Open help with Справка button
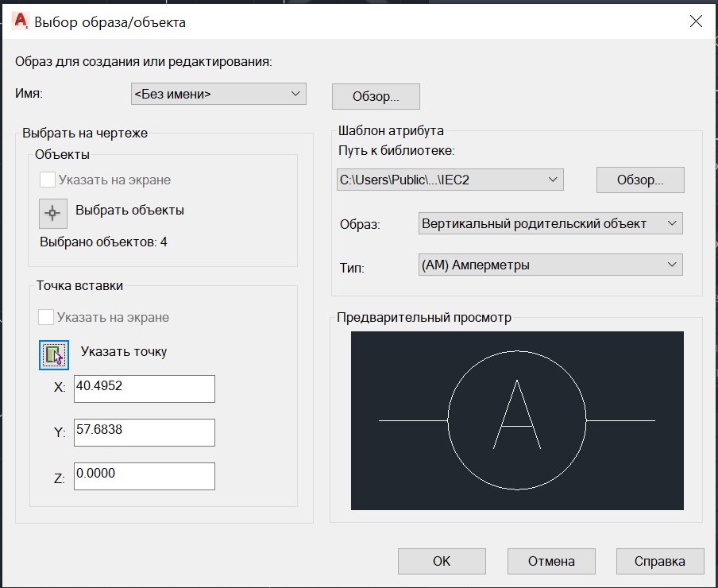This screenshot has height=588, width=718. pyautogui.click(x=660, y=562)
